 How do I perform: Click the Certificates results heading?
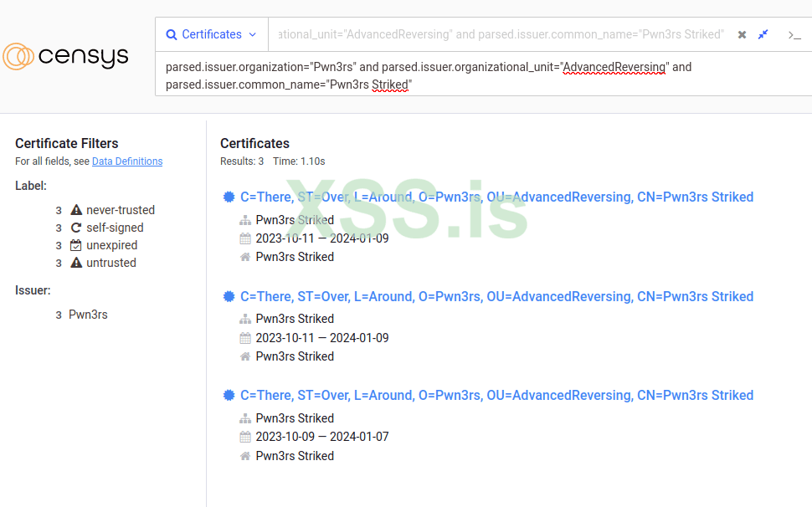[254, 143]
